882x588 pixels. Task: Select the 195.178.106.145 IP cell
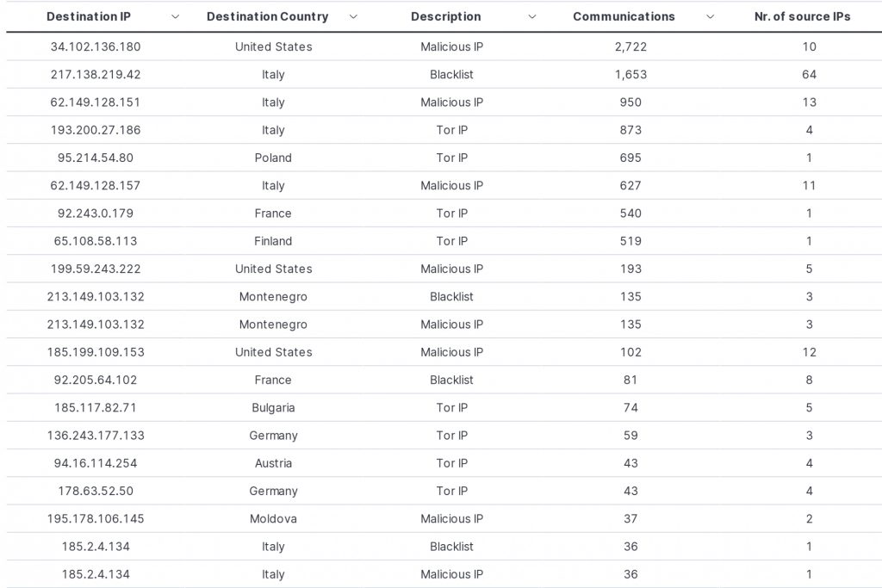[x=96, y=518]
